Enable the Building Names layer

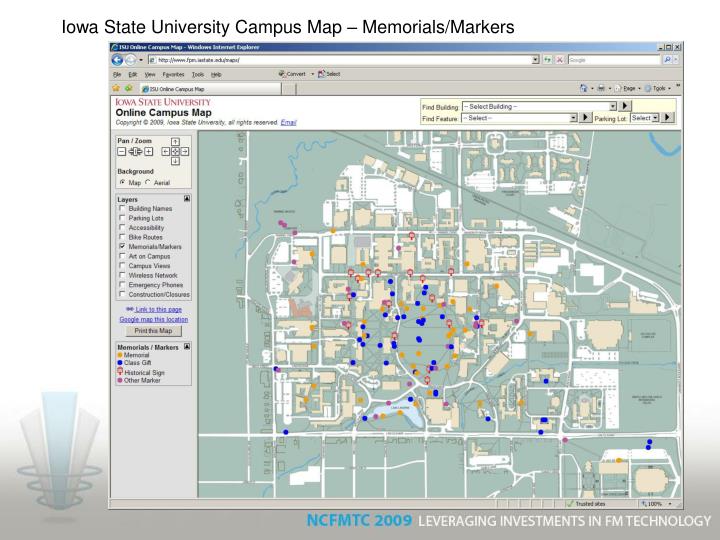[x=122, y=208]
